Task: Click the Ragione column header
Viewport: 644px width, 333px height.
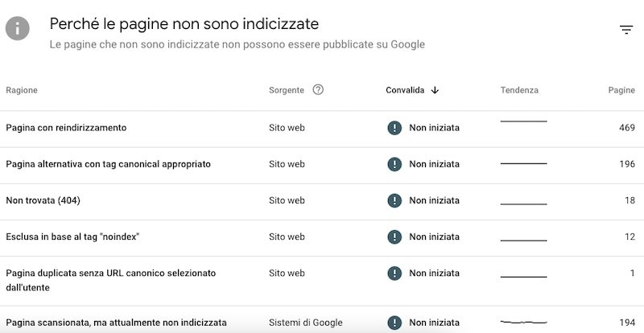Action: click(x=22, y=90)
